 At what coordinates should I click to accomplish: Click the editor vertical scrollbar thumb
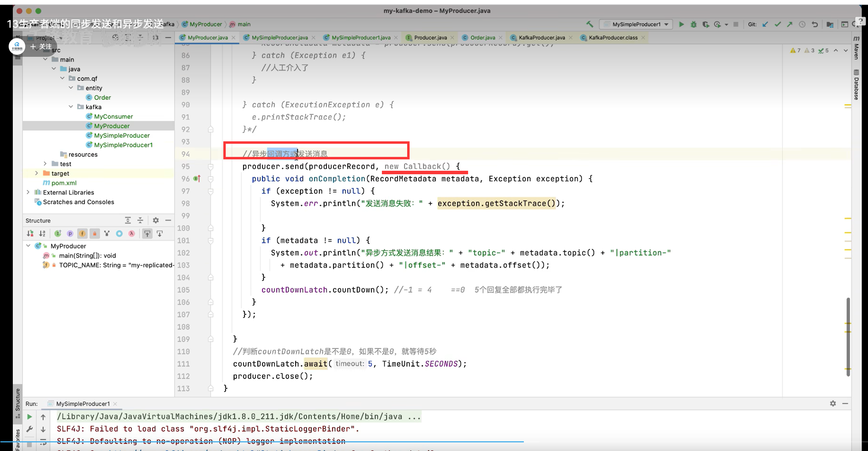848,336
